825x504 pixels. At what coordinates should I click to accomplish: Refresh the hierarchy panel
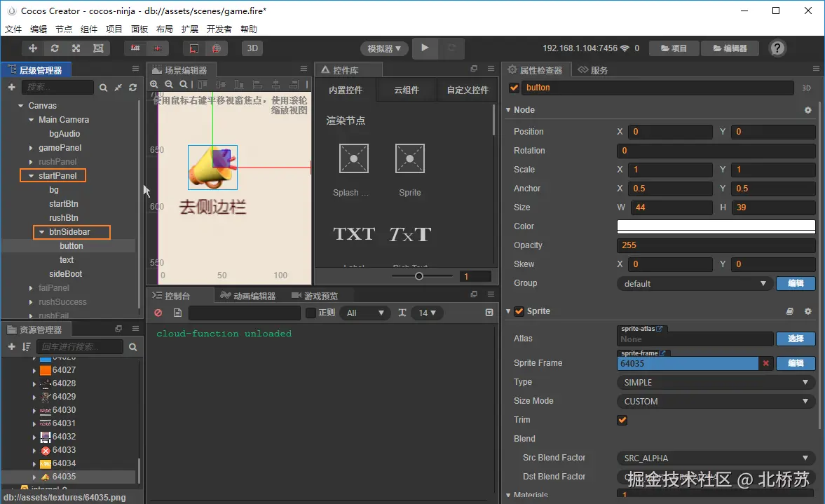pyautogui.click(x=132, y=88)
